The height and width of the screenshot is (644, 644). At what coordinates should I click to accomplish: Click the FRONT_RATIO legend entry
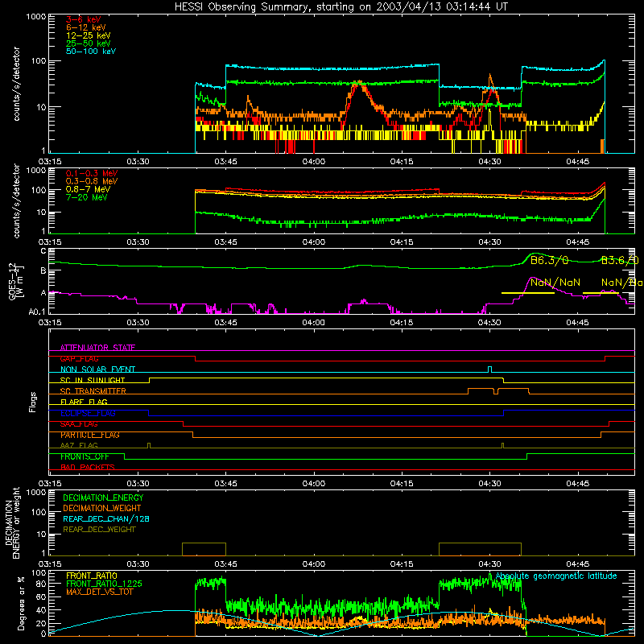click(92, 576)
